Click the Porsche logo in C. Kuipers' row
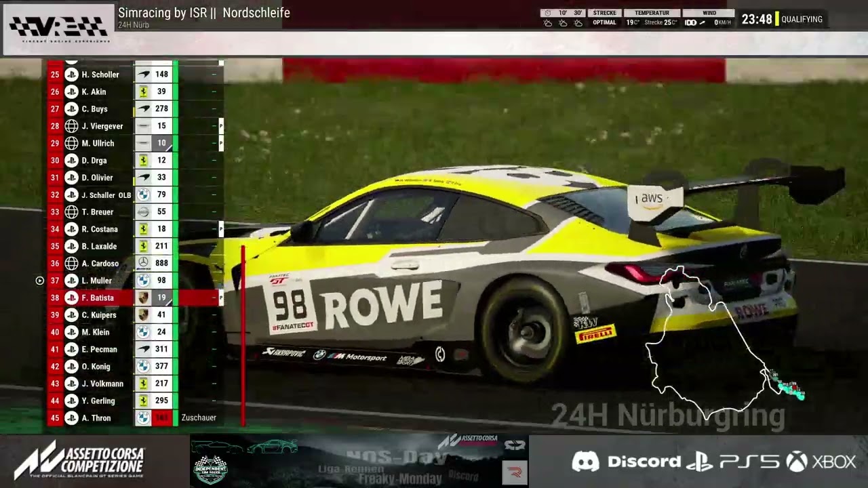 tap(143, 315)
